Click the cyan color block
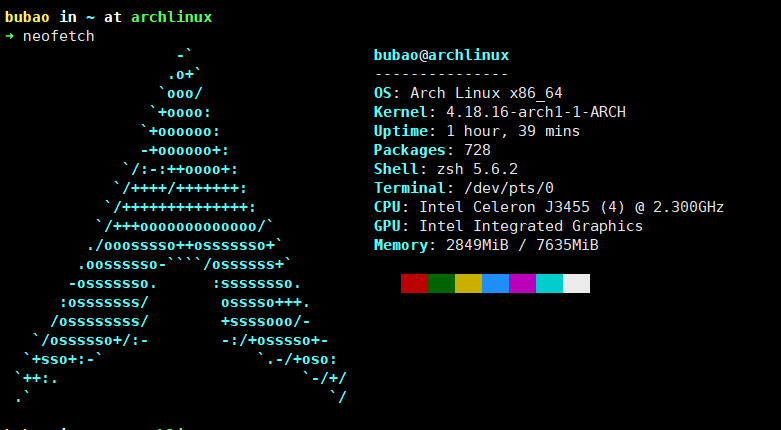Image resolution: width=781 pixels, height=430 pixels. pyautogui.click(x=549, y=284)
